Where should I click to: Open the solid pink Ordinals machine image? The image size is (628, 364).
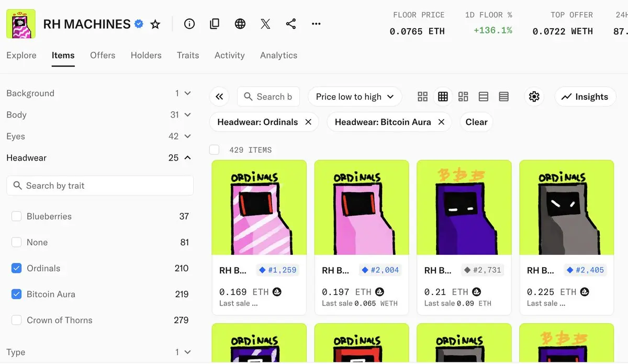coord(362,208)
